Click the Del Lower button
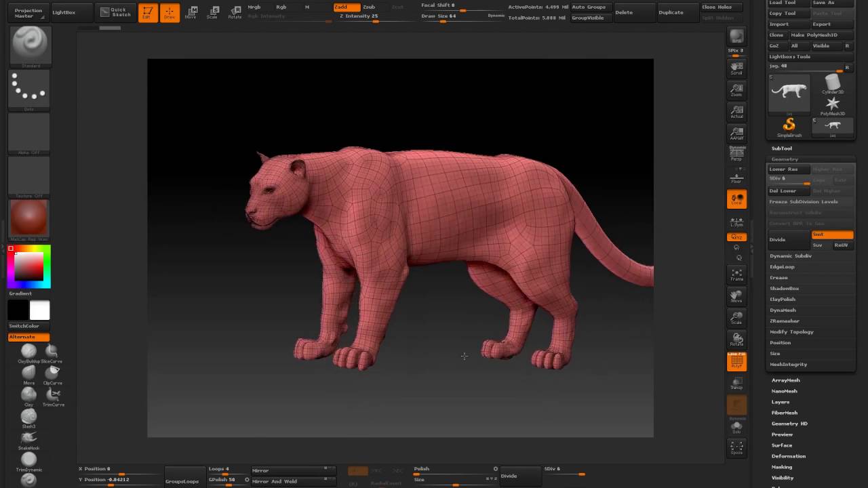 [x=789, y=190]
